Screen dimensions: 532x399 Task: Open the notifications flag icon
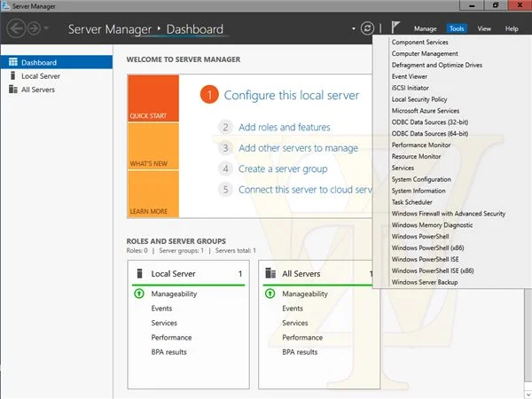pos(395,27)
